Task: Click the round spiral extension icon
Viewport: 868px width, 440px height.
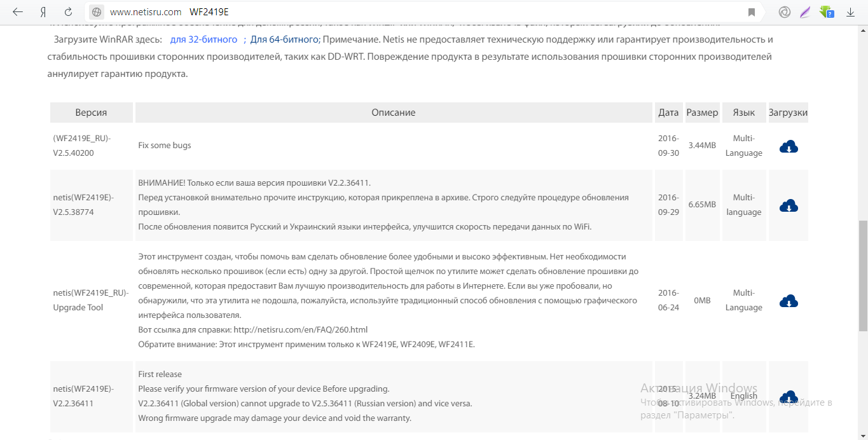Action: tap(785, 12)
